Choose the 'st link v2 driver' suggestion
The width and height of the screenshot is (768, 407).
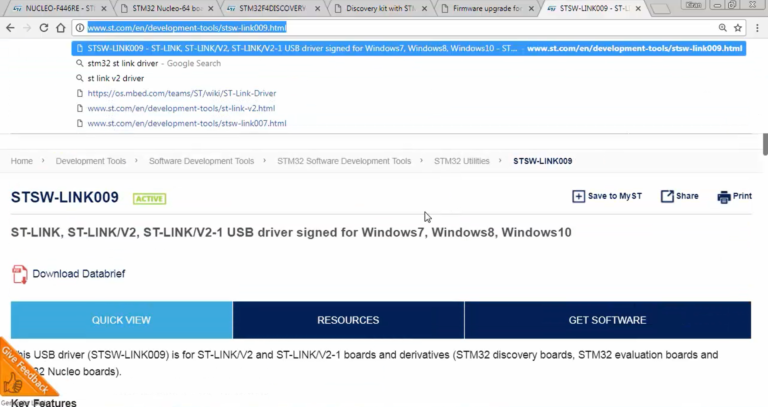click(408, 78)
